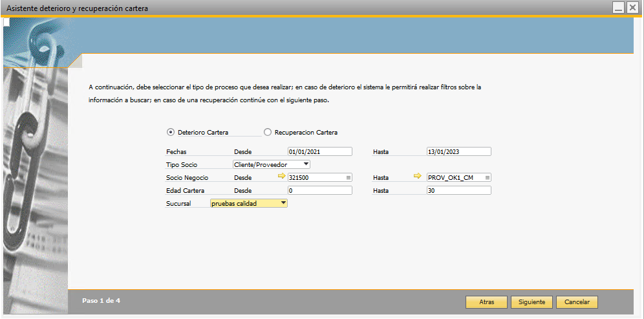Screen dimensions: 644x319
Task: Click the Fechas Hasta field showing 13/01/2023
Action: click(x=458, y=151)
